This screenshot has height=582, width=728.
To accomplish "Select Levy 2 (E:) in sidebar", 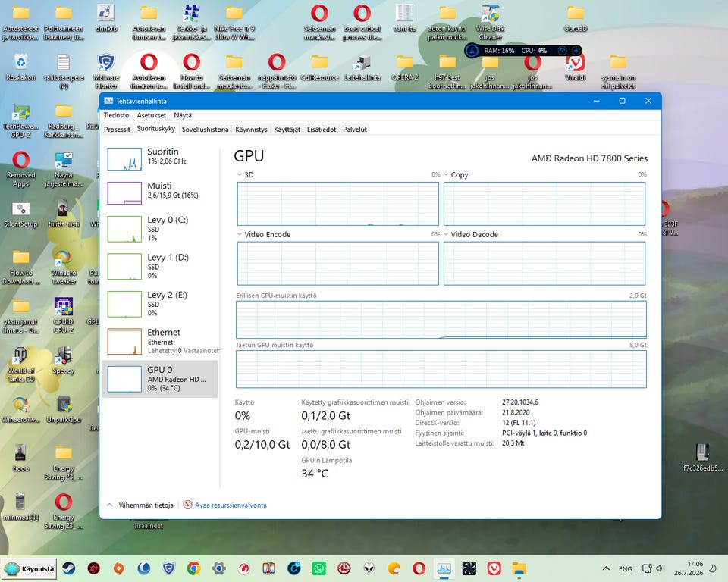I will click(x=160, y=304).
